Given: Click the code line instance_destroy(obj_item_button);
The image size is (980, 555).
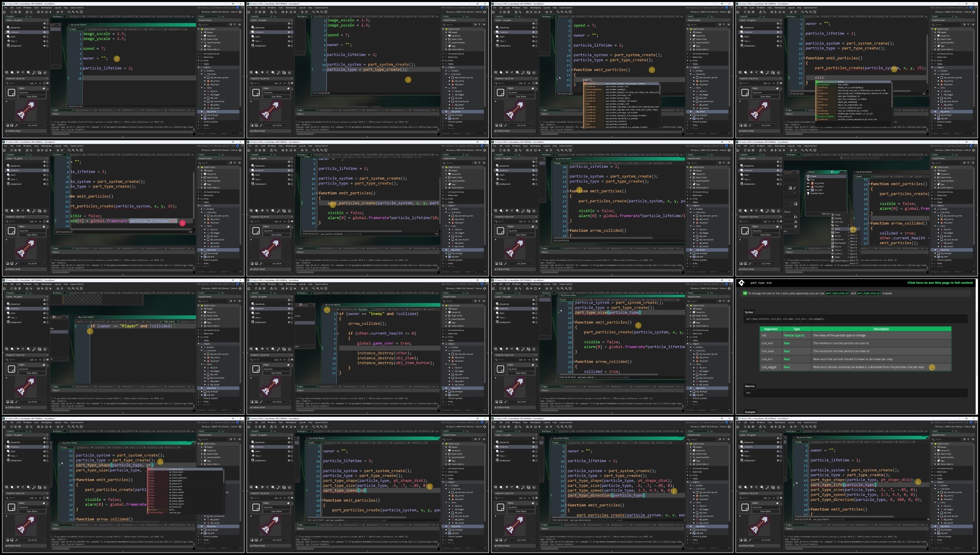Looking at the screenshot, I should (x=396, y=363).
